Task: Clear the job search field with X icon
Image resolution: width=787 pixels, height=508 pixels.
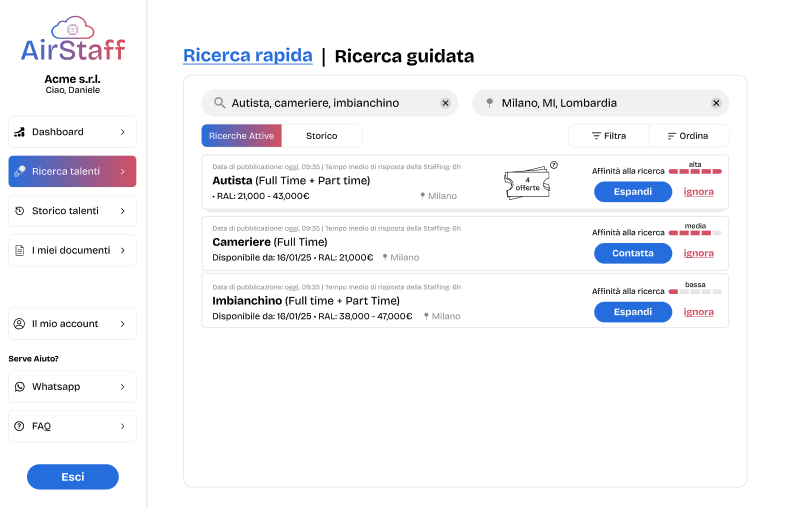Action: tap(445, 103)
